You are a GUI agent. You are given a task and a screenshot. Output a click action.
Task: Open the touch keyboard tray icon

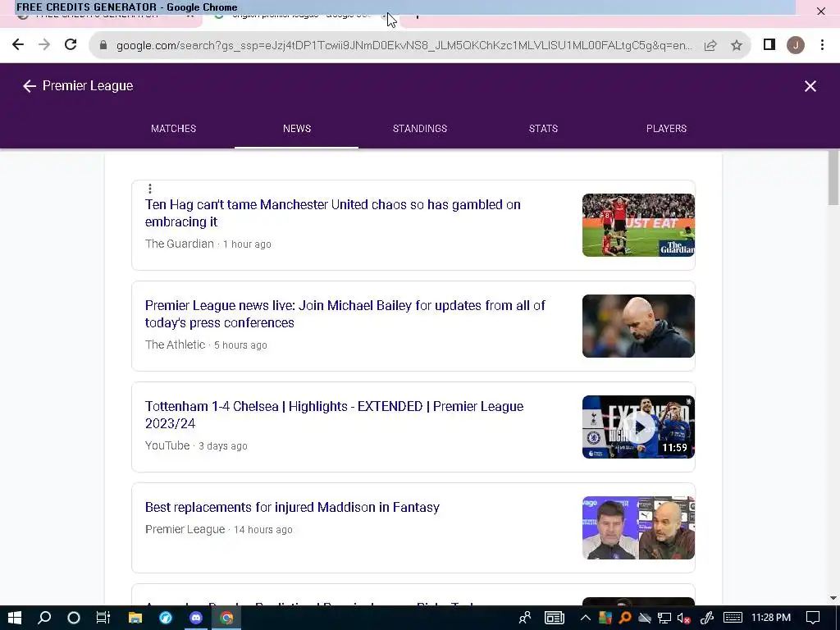[733, 618]
